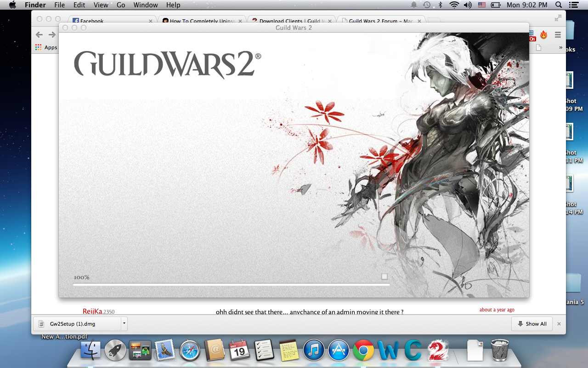The width and height of the screenshot is (588, 368).
Task: Click the Time Machine menu bar icon
Action: (x=427, y=5)
